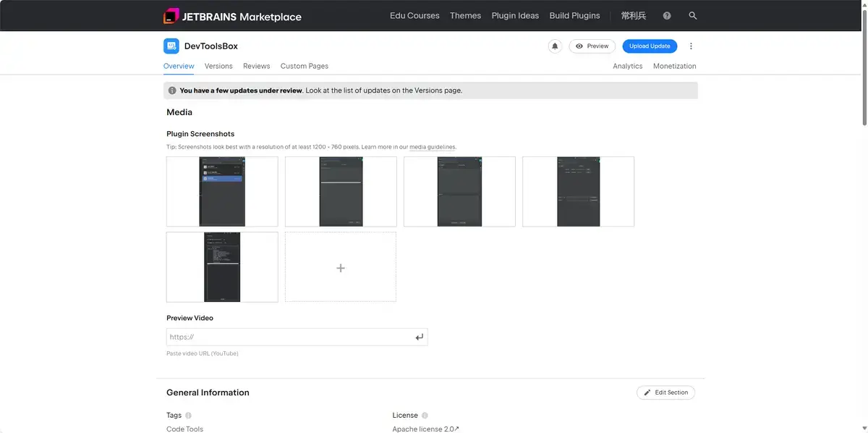The width and height of the screenshot is (868, 433).
Task: Click the JetBrains Marketplace logo
Action: tap(232, 16)
